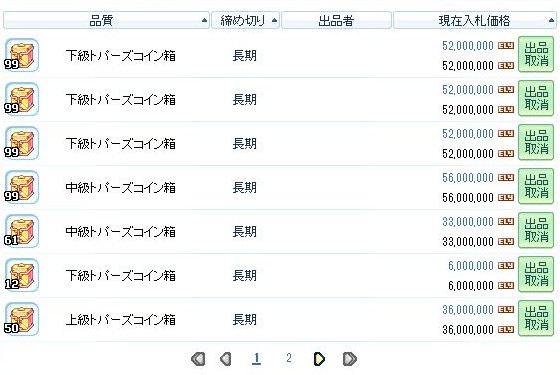Click the black 56,000,000 price
This screenshot has width=560, height=375.
[468, 198]
